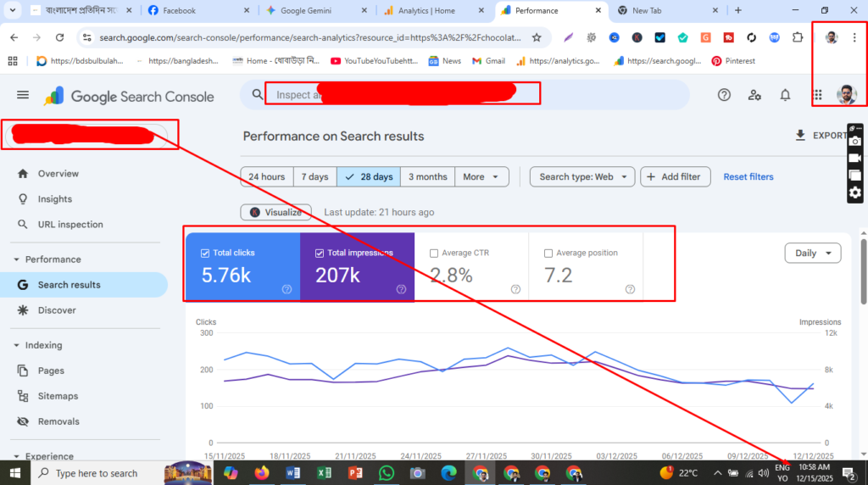Open the Search Console hamburger menu
This screenshot has width=868, height=485.
pyautogui.click(x=23, y=95)
